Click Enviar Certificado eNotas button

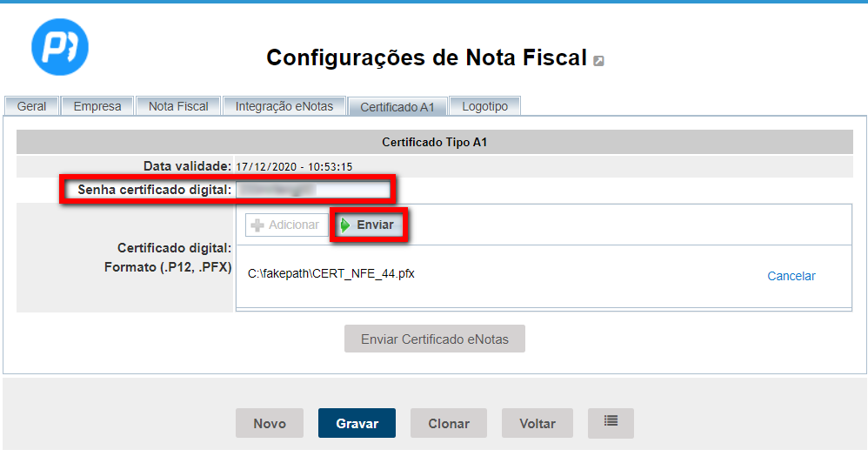[434, 339]
